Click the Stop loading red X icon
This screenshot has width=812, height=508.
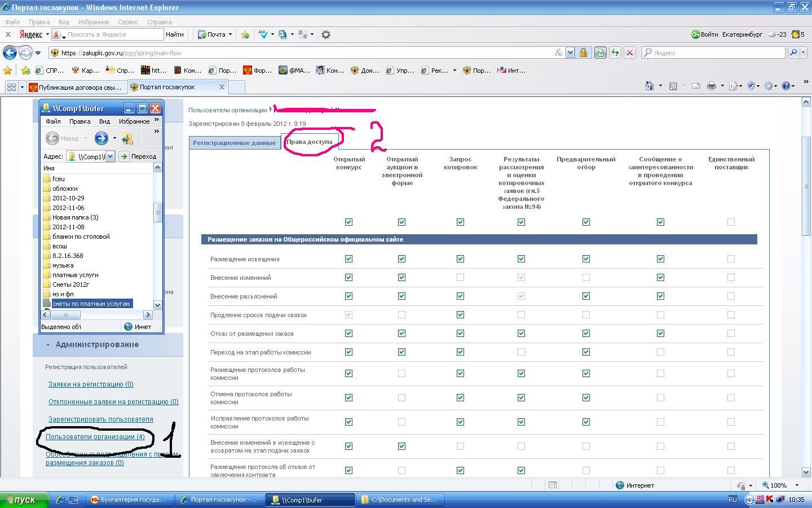coord(630,52)
